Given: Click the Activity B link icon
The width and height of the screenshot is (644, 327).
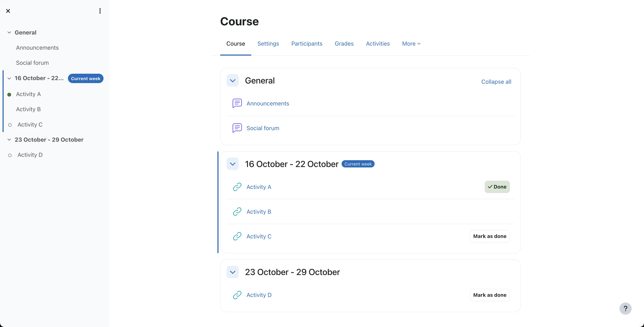Looking at the screenshot, I should 237,212.
